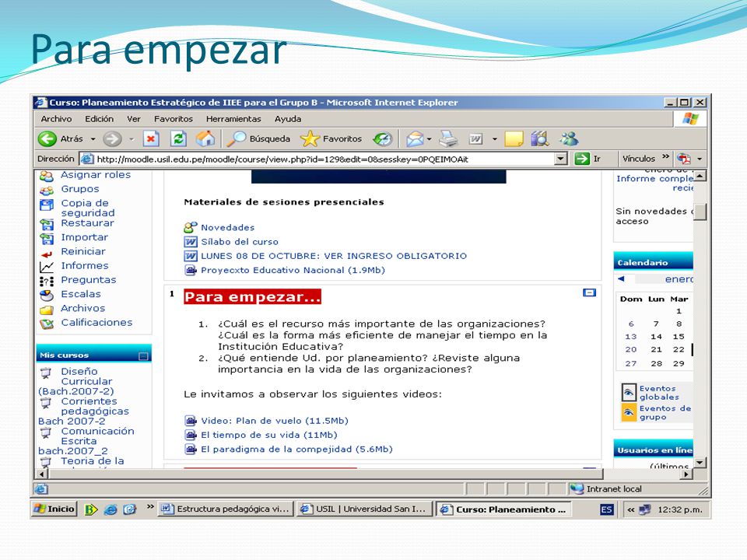This screenshot has height=560, width=747.
Task: Click the Preguntas icon
Action: click(46, 282)
